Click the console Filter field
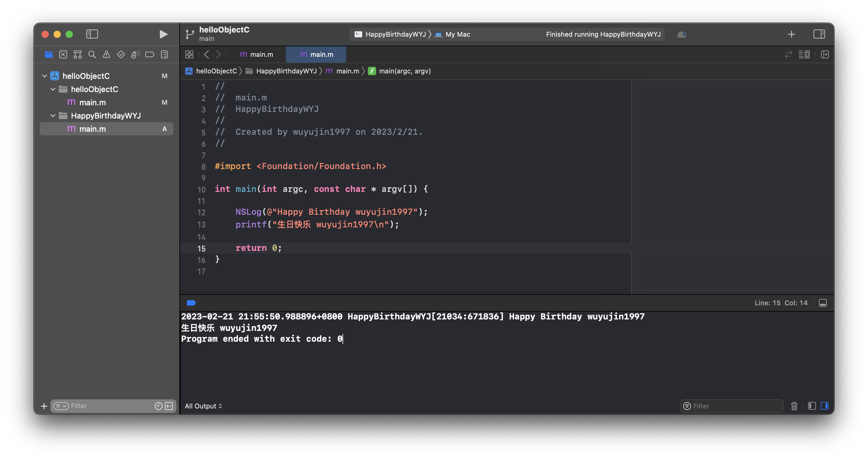Screen dimensions: 868x459 [732, 406]
